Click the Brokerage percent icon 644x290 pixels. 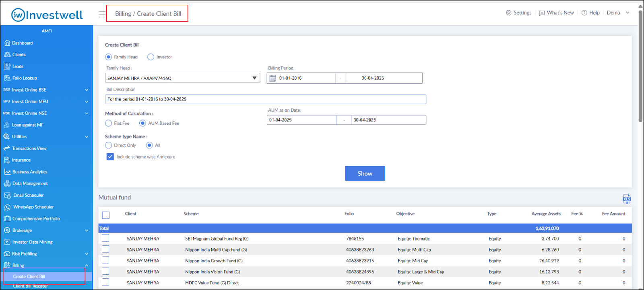7,230
